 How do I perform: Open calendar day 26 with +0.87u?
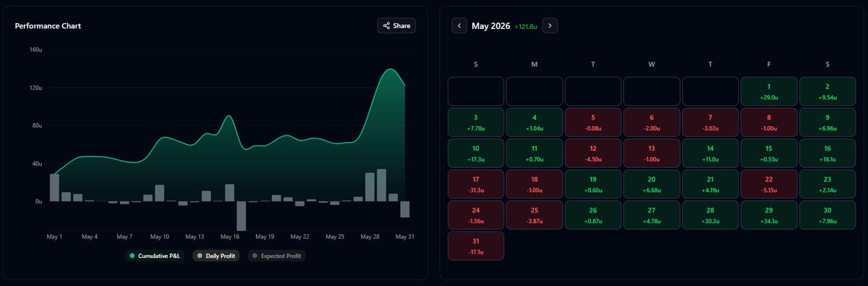(593, 215)
